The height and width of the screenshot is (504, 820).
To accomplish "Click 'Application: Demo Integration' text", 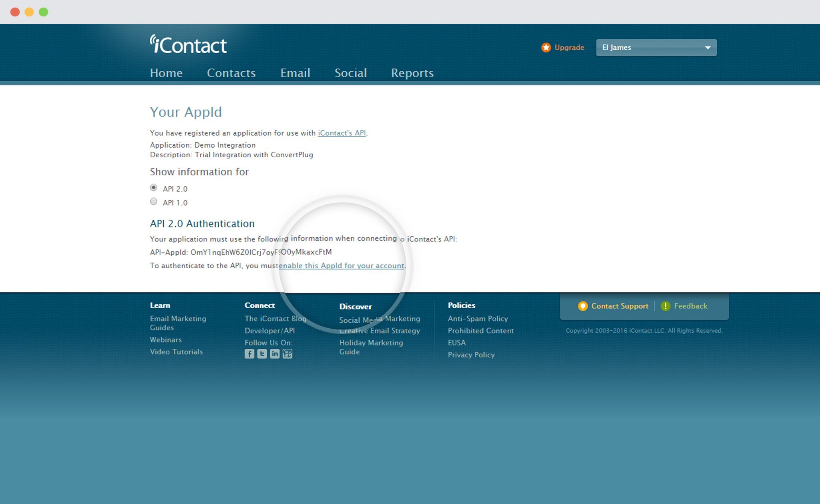I will [x=203, y=145].
